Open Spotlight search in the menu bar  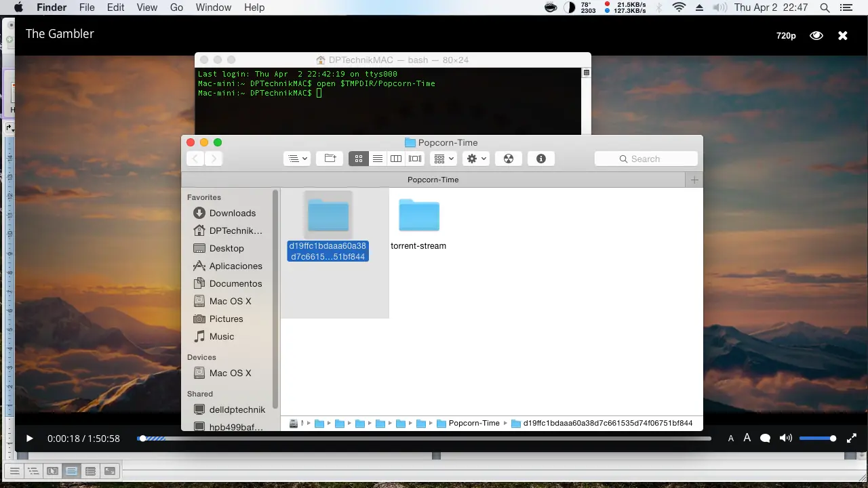coord(825,7)
